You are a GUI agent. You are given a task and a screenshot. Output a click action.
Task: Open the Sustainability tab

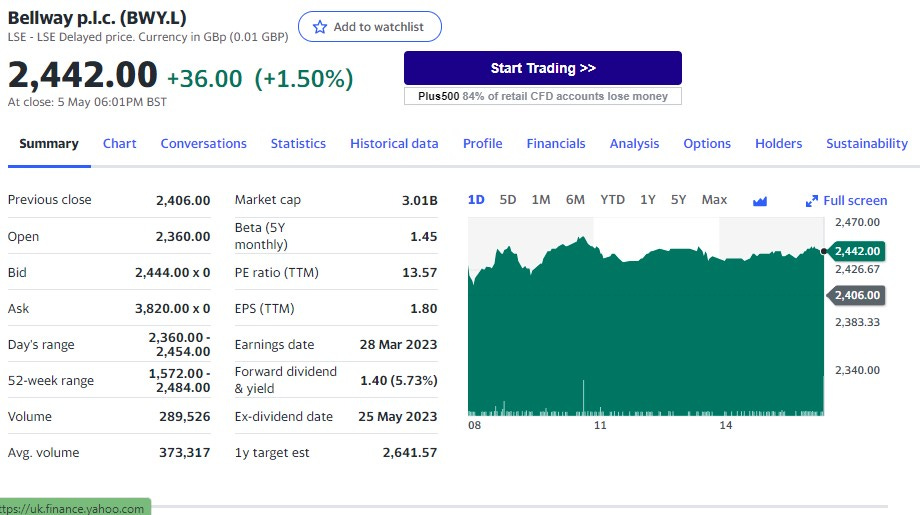pyautogui.click(x=867, y=144)
